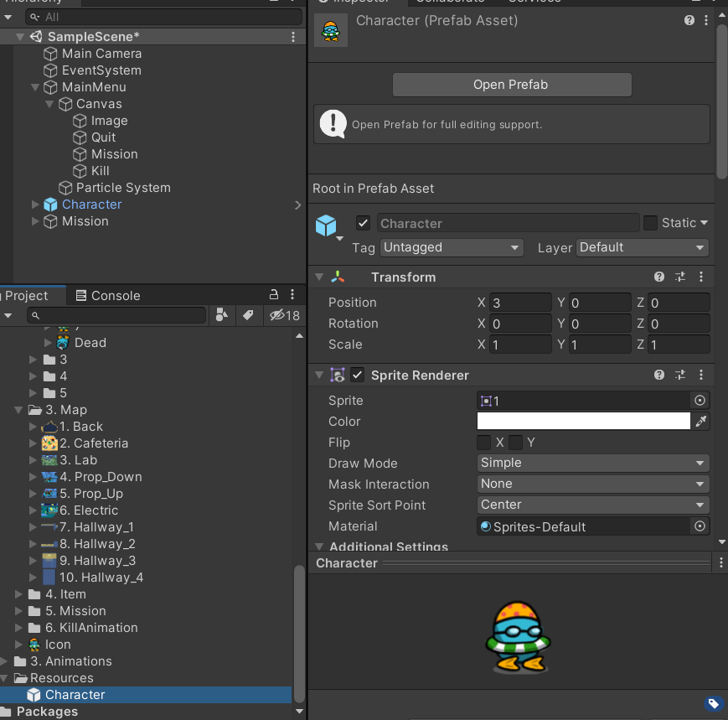Open the Static flags dropdown arrow

(704, 223)
